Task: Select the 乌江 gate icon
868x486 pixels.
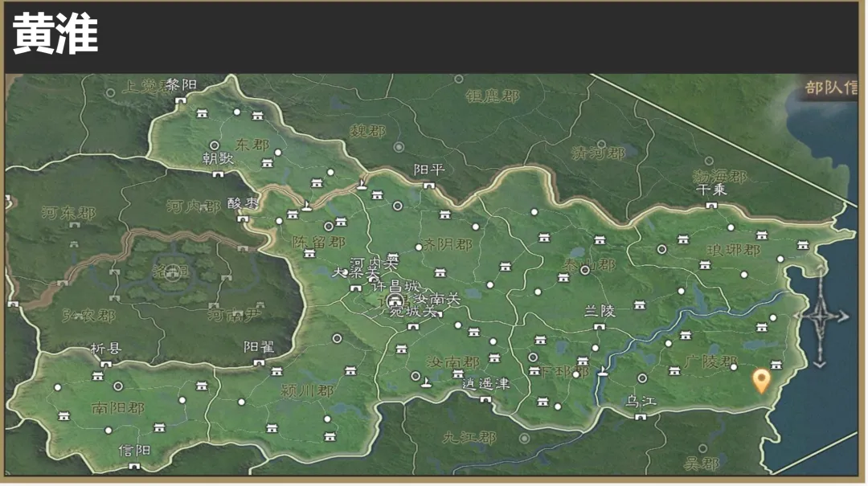Action: (641, 417)
